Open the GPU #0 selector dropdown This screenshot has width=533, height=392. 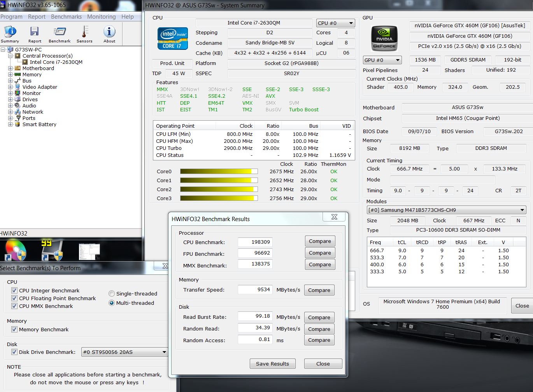pos(382,60)
